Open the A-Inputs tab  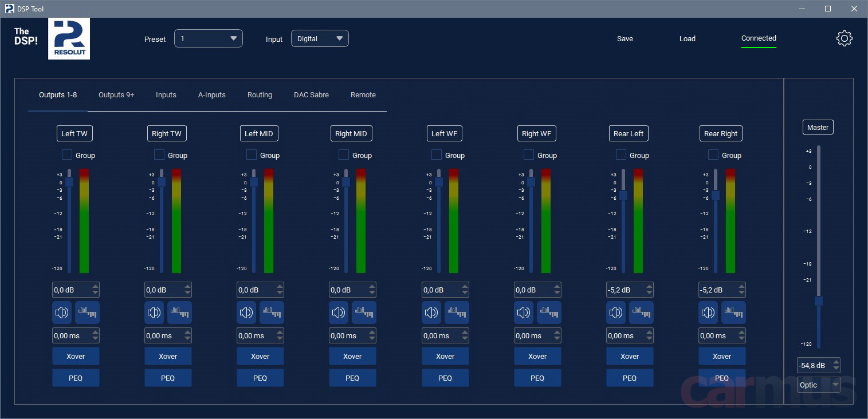[x=212, y=95]
